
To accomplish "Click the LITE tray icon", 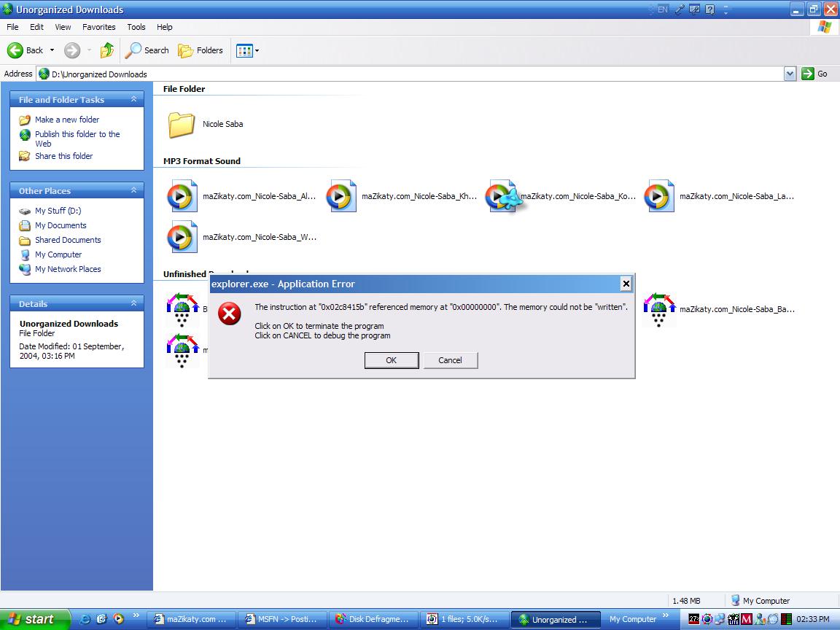I will pos(734,619).
